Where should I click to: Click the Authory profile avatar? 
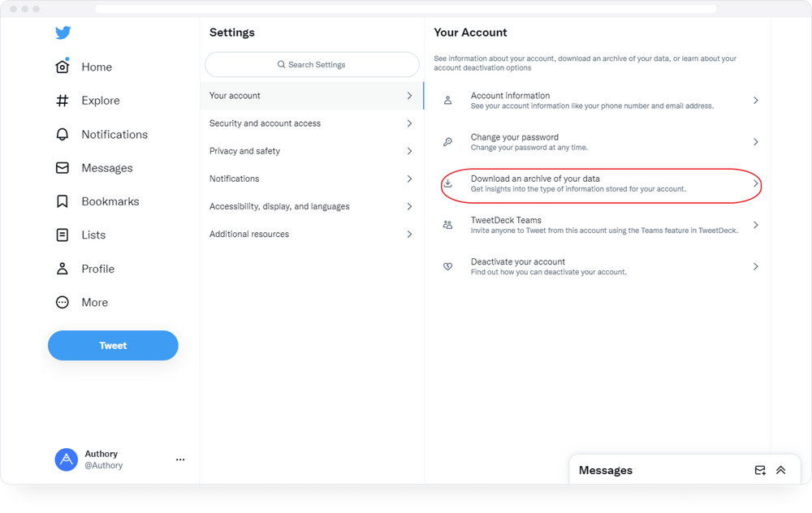66,459
